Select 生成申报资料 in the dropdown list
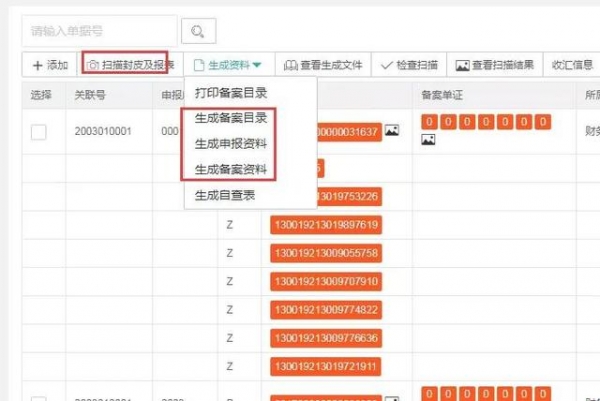The height and width of the screenshot is (401, 600). pyautogui.click(x=231, y=143)
